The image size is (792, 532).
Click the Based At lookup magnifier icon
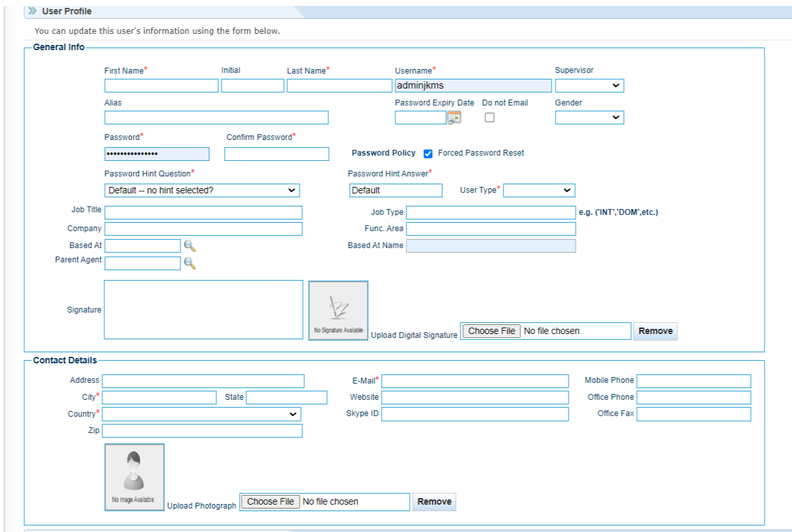pyautogui.click(x=190, y=245)
